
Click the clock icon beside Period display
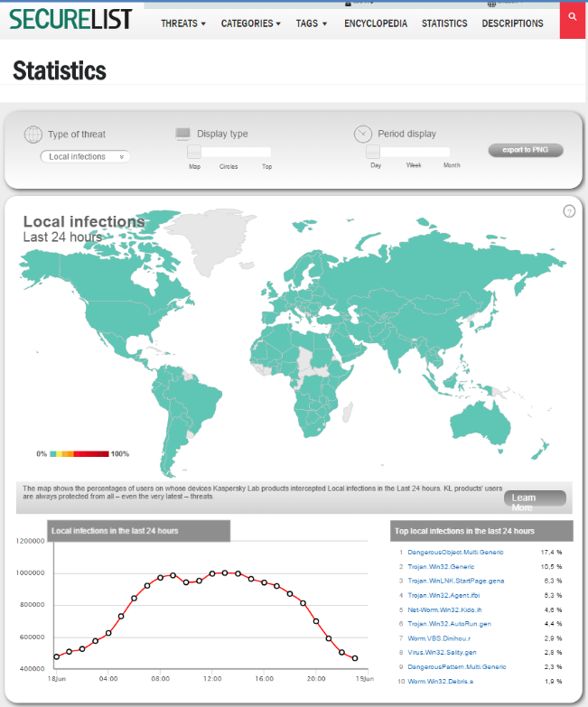click(x=362, y=134)
